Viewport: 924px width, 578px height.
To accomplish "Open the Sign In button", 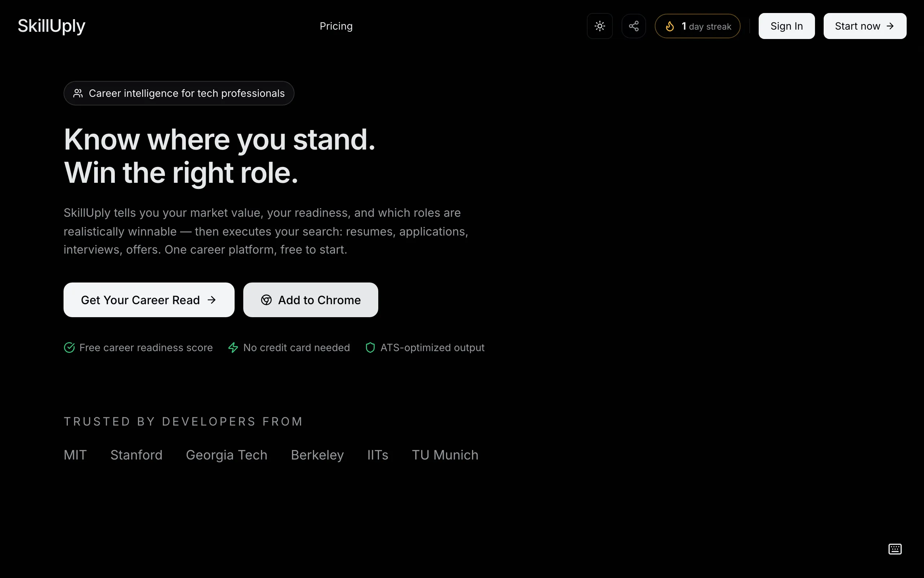I will (x=786, y=26).
